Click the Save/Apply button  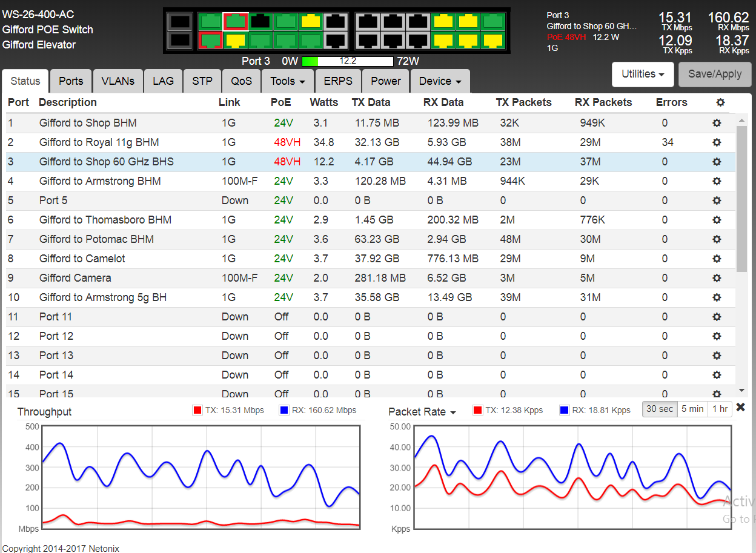715,74
